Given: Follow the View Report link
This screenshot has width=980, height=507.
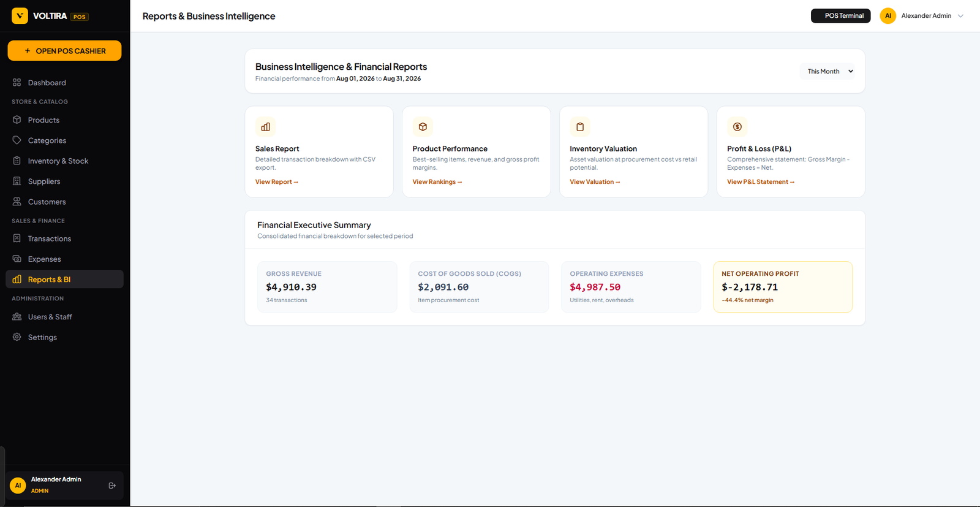Looking at the screenshot, I should point(277,182).
